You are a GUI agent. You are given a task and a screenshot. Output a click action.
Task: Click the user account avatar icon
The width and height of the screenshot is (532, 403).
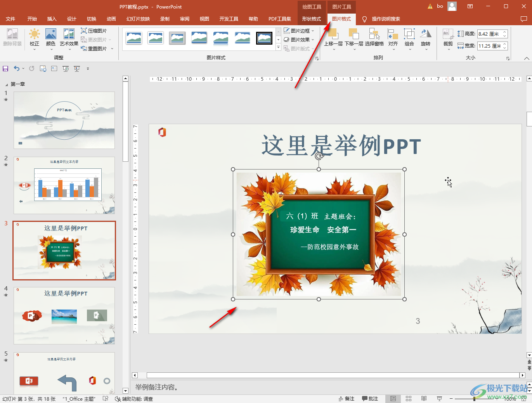coord(452,6)
